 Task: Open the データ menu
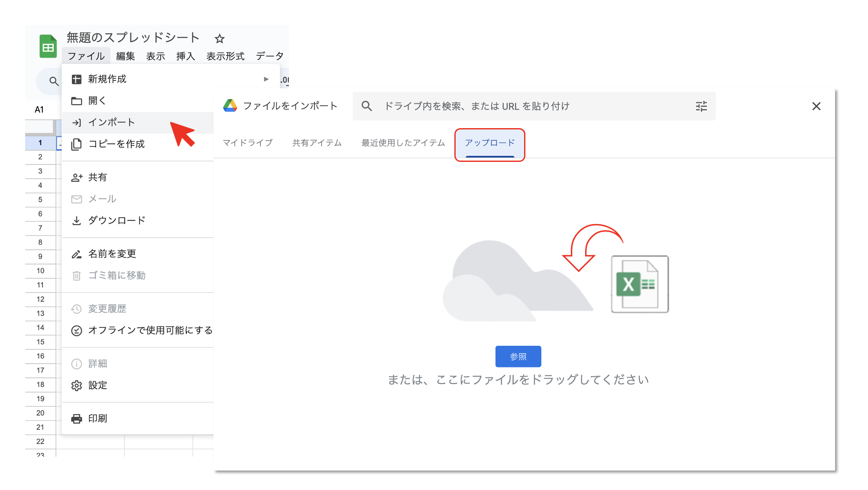pyautogui.click(x=270, y=56)
